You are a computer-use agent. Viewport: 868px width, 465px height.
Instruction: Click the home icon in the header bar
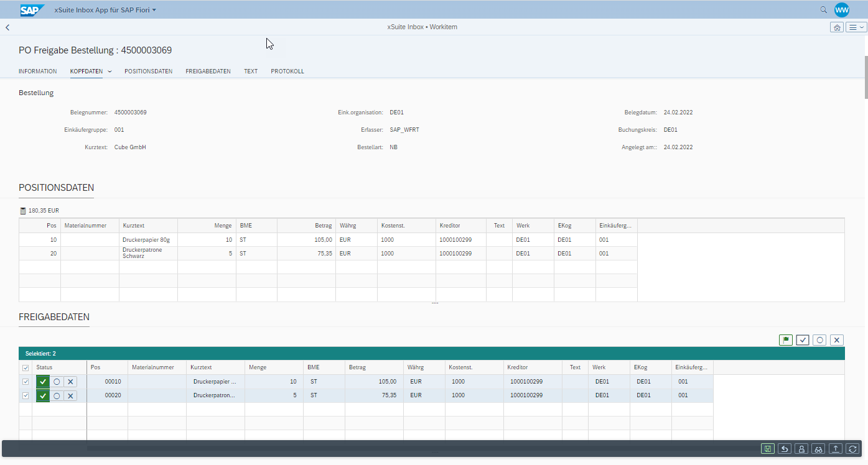coord(837,27)
